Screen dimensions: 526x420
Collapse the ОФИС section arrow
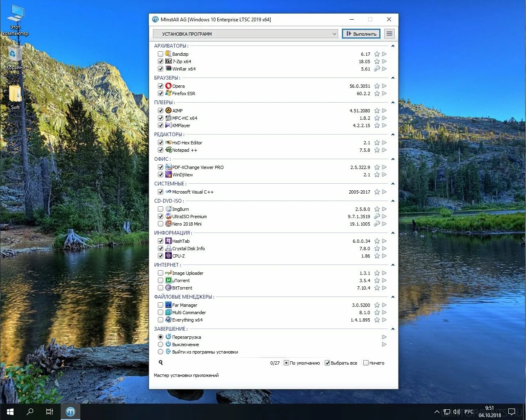pyautogui.click(x=393, y=159)
